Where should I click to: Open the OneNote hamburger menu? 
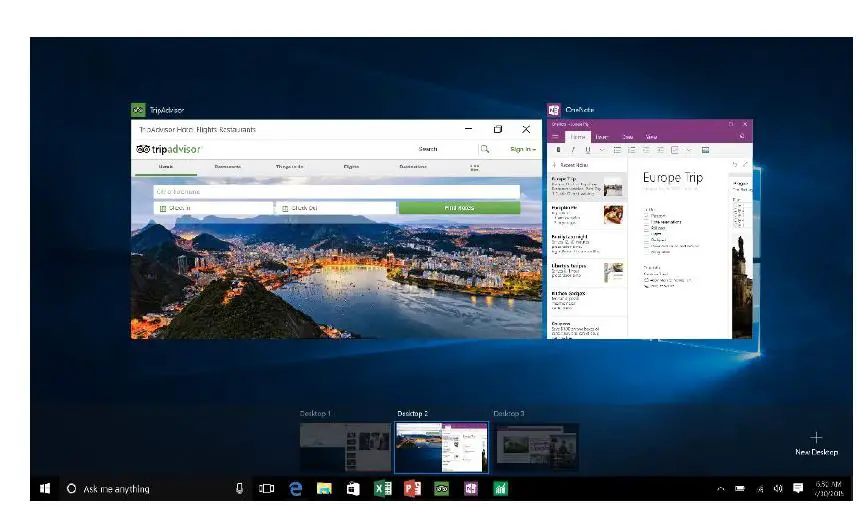pos(555,136)
